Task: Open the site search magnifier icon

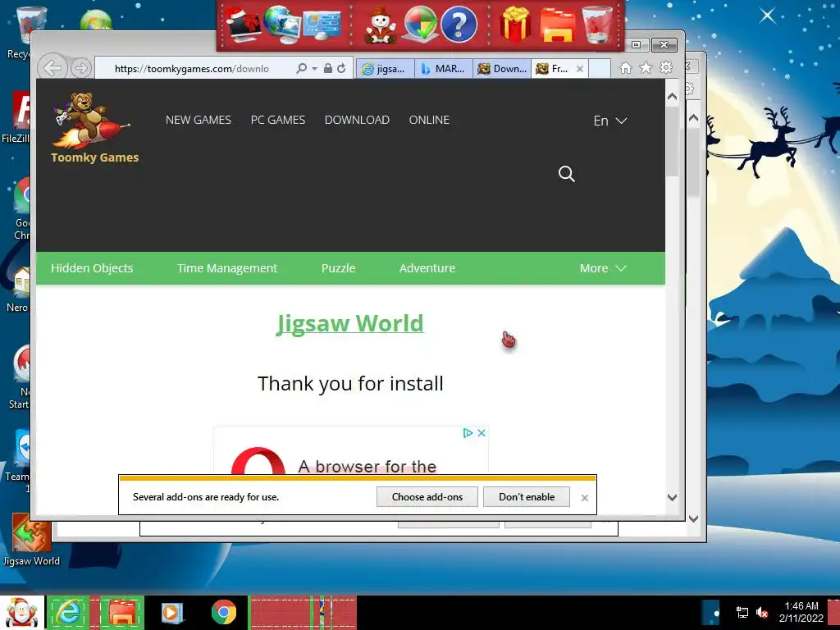Action: [566, 174]
